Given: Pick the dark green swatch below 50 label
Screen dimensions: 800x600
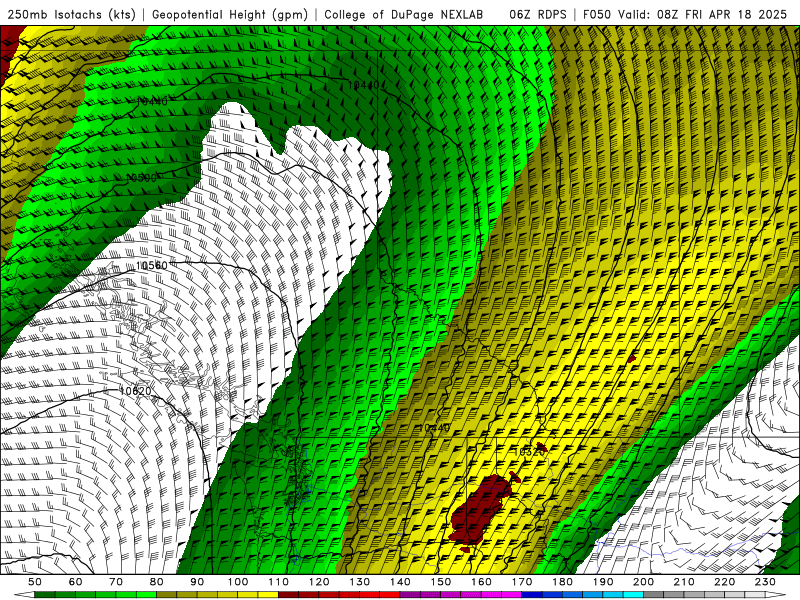Looking at the screenshot, I should click(45, 595).
